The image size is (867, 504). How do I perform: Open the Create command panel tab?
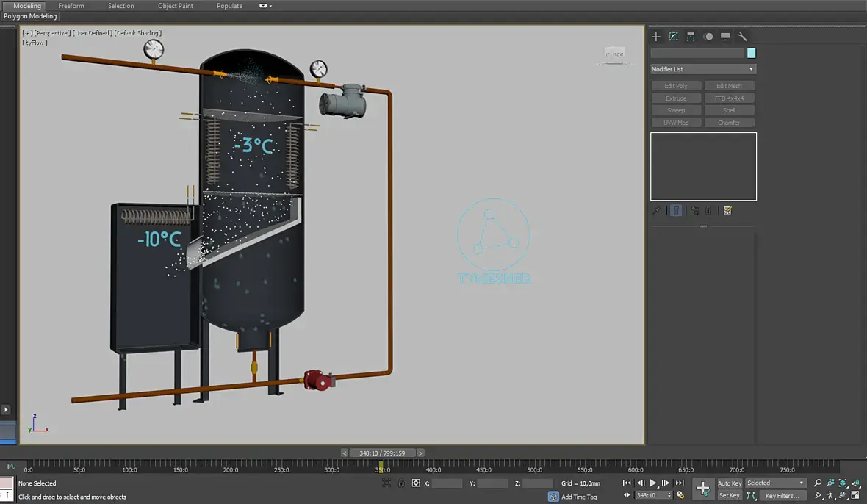click(x=656, y=37)
